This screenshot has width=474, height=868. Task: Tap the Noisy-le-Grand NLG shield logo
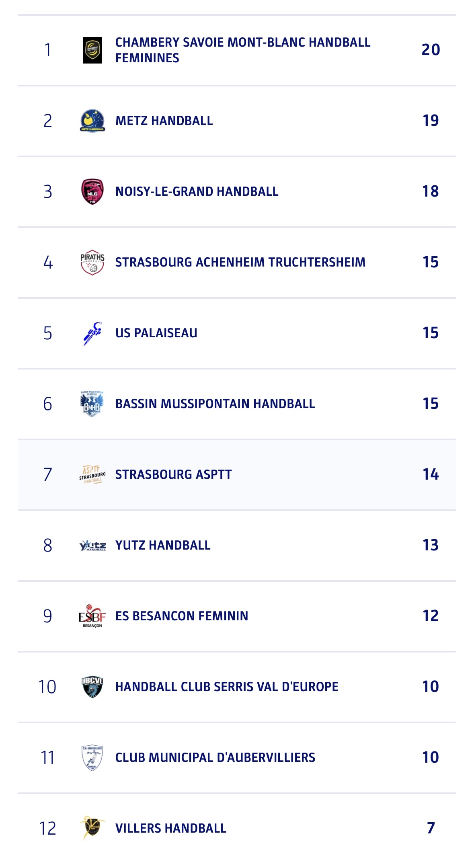pyautogui.click(x=92, y=191)
